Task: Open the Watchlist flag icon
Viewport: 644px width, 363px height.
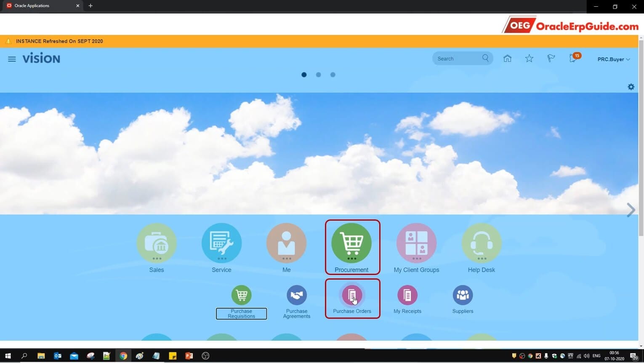Action: tap(551, 59)
